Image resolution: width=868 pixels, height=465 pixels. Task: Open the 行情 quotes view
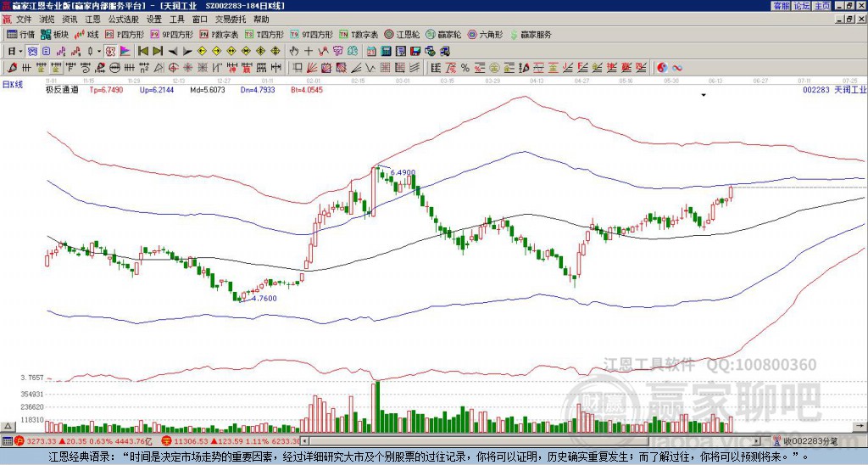[21, 34]
